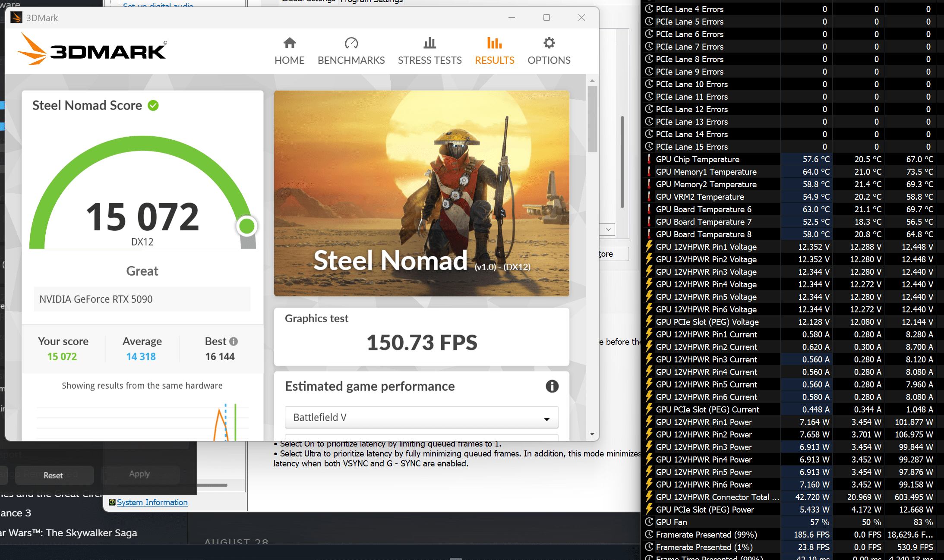
Task: Click info icon next to Best score
Action: [234, 341]
